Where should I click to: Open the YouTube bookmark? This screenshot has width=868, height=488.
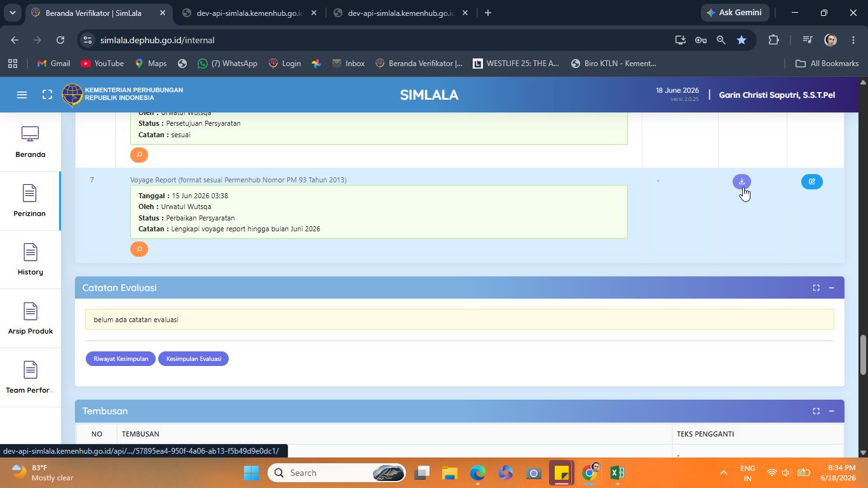coord(102,64)
